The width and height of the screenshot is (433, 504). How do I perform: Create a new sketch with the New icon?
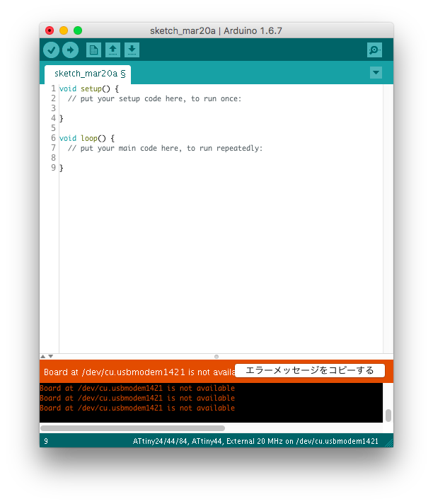(93, 50)
